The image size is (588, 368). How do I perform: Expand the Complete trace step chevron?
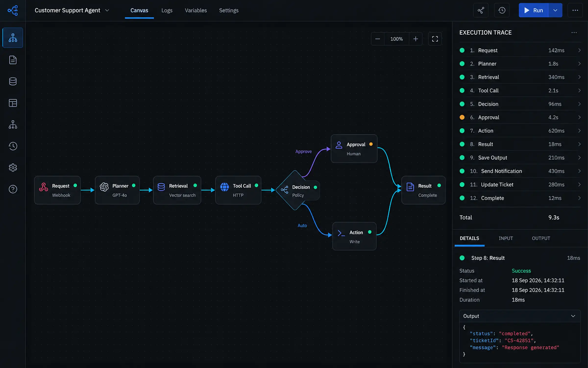579,198
